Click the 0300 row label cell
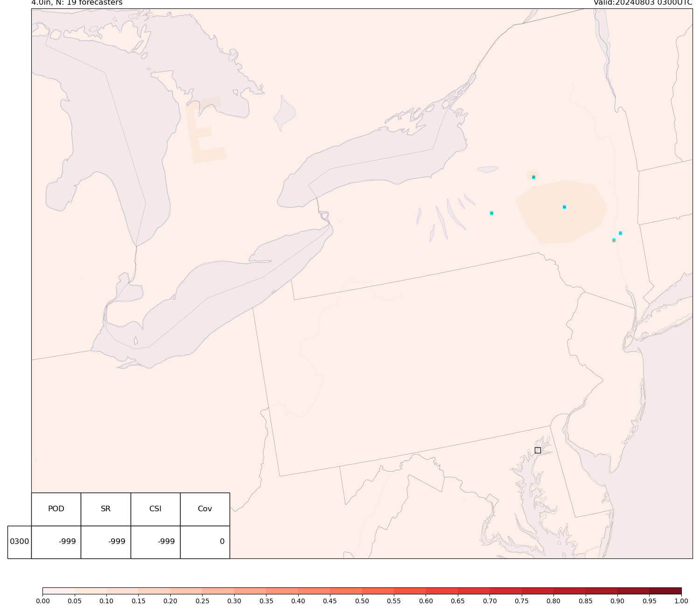 click(20, 542)
